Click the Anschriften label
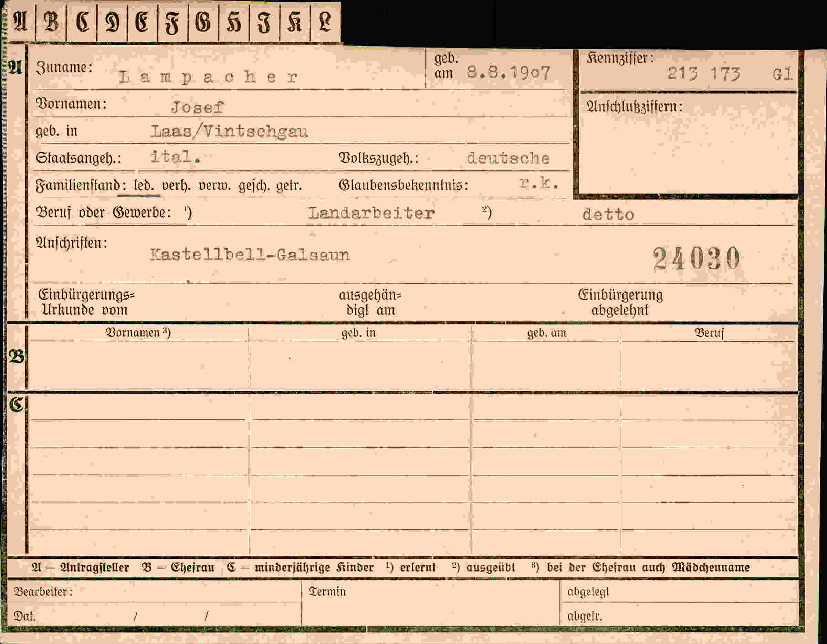 [x=72, y=243]
